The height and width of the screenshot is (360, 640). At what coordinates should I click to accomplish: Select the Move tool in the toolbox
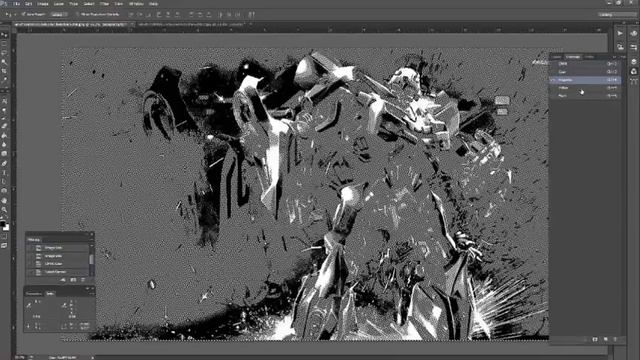coord(4,35)
